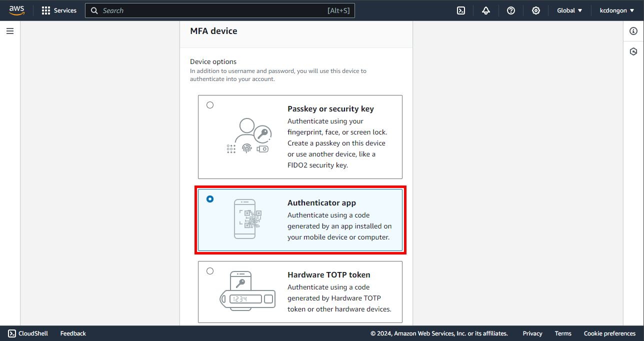644x341 pixels.
Task: Open the Services grid menu
Action: 46,10
